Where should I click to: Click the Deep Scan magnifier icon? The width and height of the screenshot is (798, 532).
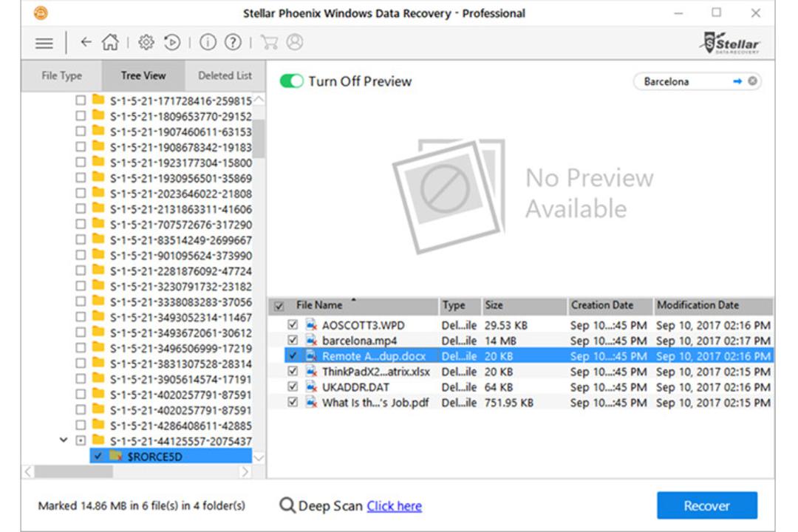point(287,505)
